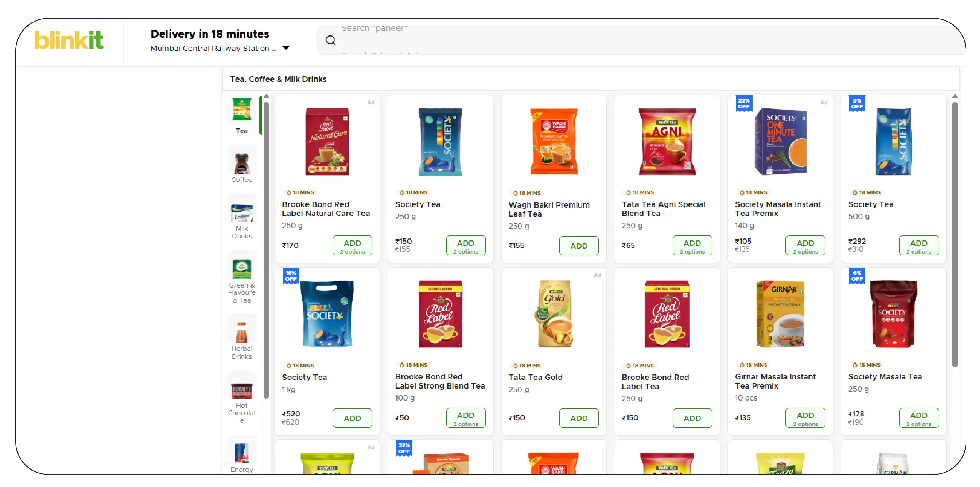Add Wagh Bakri Premium Leaf Tea to cart
The image size is (980, 487).
click(579, 246)
